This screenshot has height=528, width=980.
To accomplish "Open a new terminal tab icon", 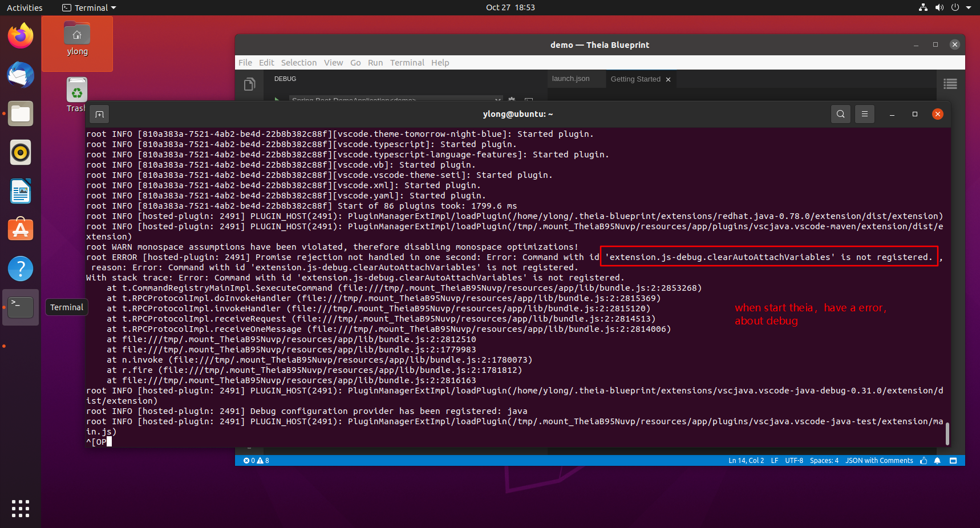I will click(x=99, y=114).
